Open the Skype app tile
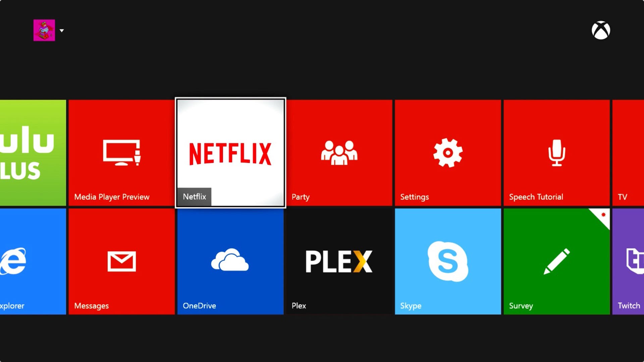 tap(448, 261)
